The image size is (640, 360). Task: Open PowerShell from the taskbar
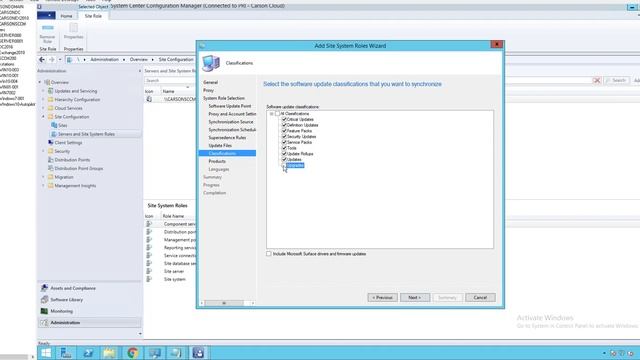coord(88,353)
